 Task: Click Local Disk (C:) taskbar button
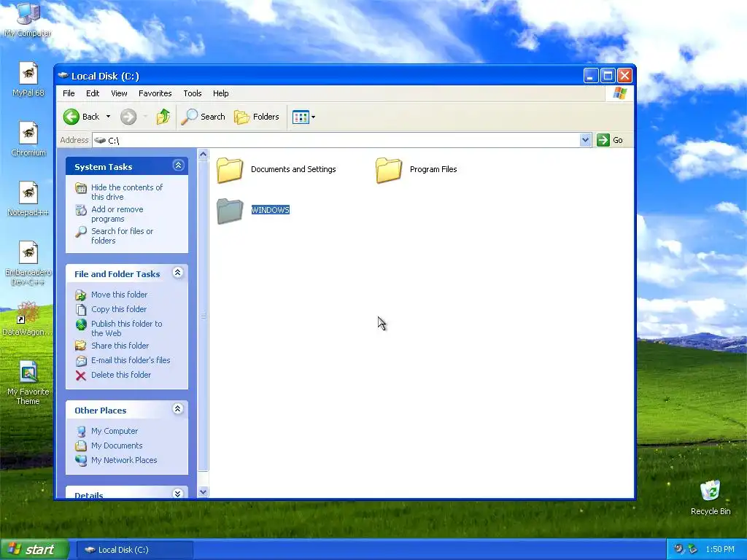[x=135, y=550]
